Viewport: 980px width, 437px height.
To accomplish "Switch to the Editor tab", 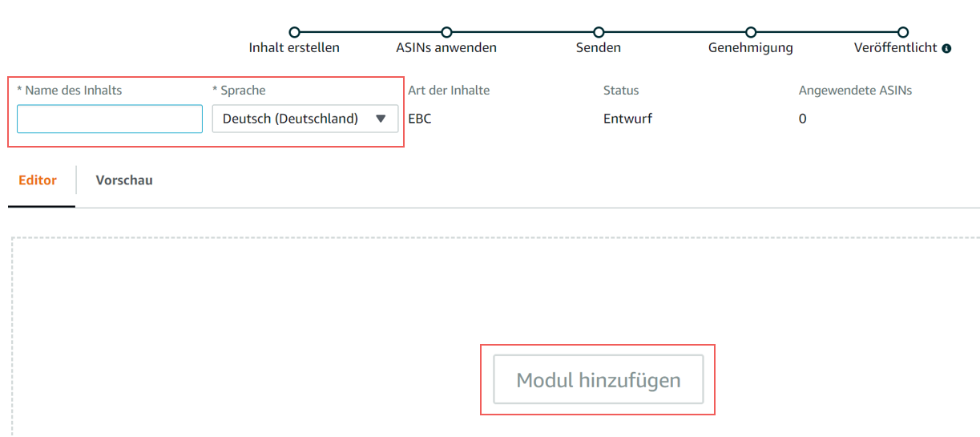I will [38, 180].
